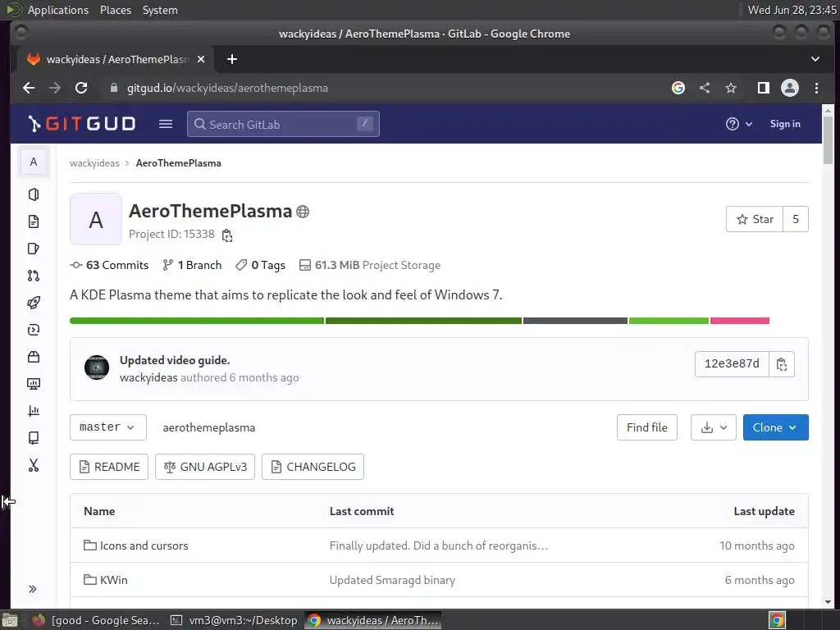
Task: Open the Help dropdown menu
Action: (x=739, y=124)
